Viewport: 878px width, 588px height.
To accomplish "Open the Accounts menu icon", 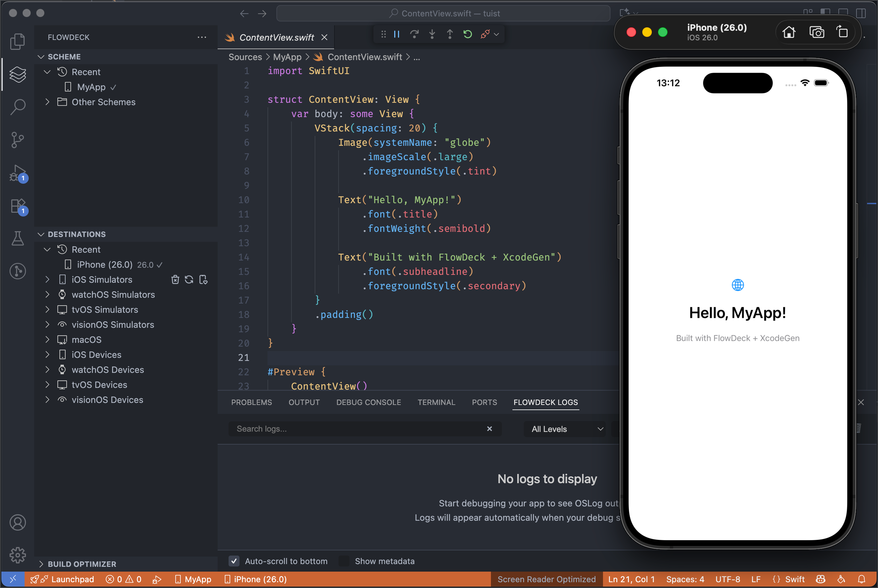I will pyautogui.click(x=17, y=522).
